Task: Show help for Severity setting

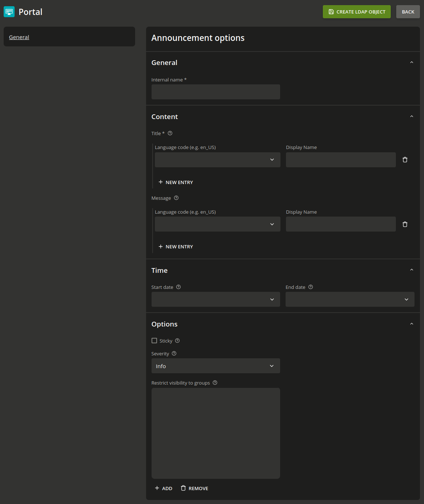Action: point(174,354)
